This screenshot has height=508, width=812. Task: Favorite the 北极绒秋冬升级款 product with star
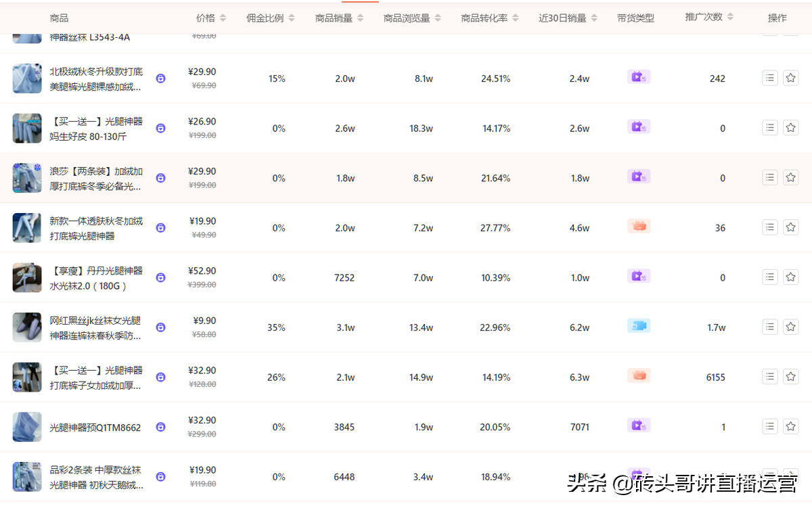[x=791, y=78]
